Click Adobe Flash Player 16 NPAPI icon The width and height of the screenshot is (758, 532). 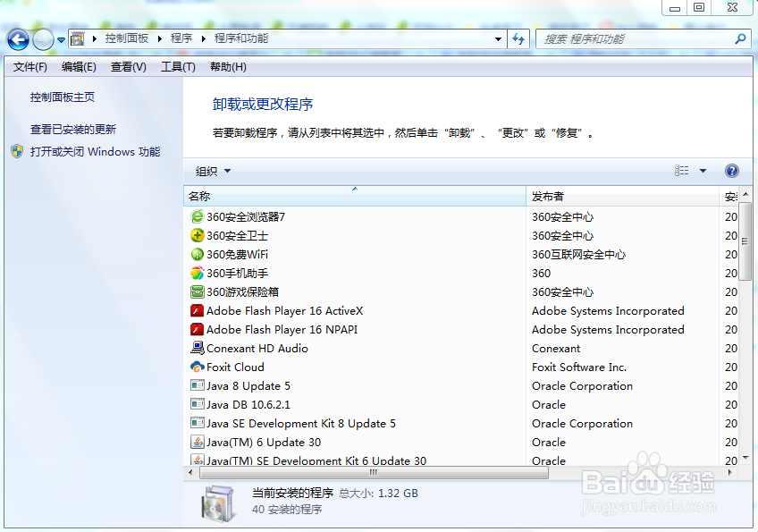coord(198,329)
